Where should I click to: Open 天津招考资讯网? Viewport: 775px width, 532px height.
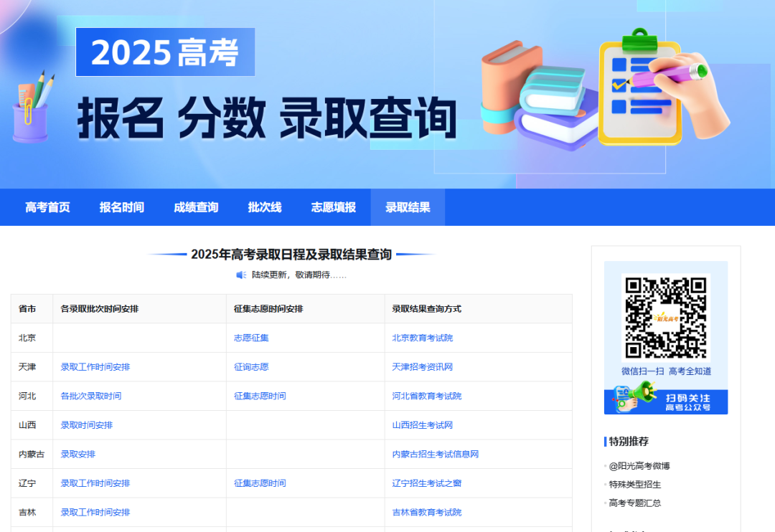pyautogui.click(x=422, y=366)
